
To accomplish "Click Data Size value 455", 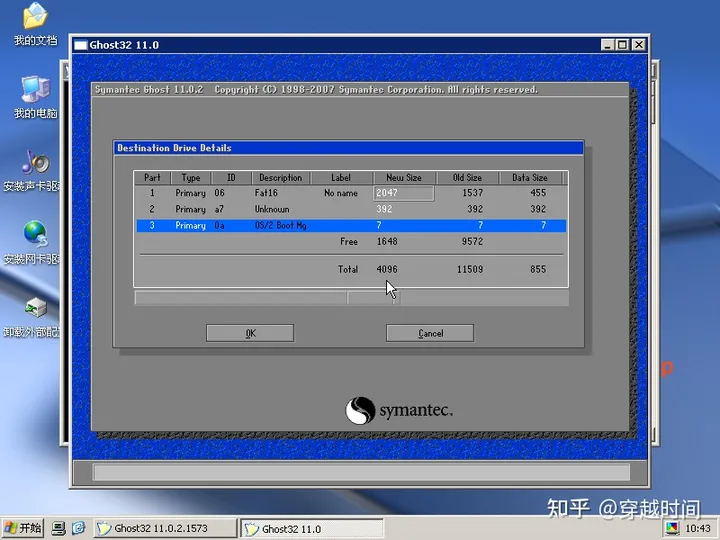I will click(x=538, y=193).
